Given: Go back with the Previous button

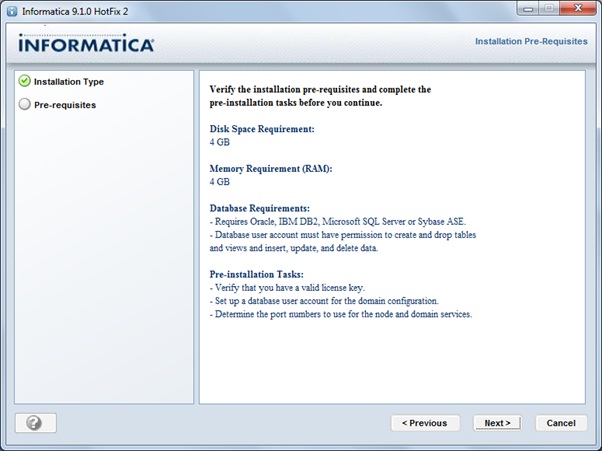Looking at the screenshot, I should click(x=425, y=423).
